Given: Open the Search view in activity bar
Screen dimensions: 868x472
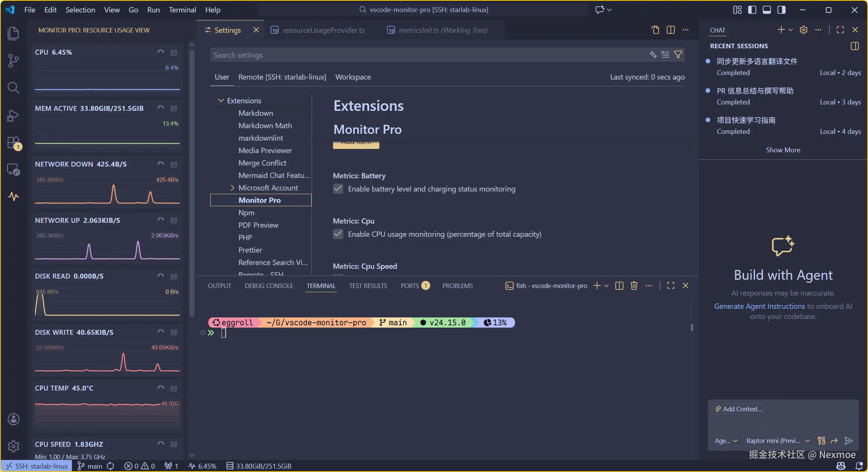Looking at the screenshot, I should tap(14, 88).
